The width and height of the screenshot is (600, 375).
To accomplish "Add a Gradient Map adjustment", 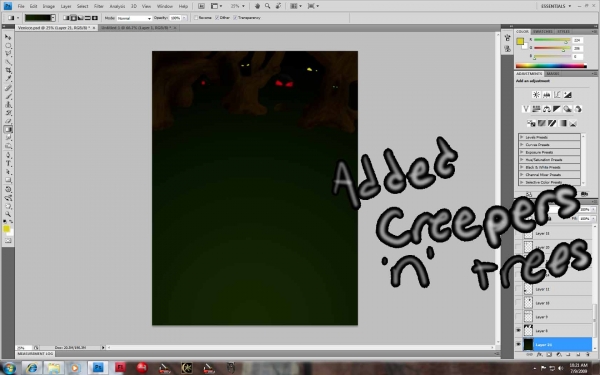I will (x=562, y=123).
